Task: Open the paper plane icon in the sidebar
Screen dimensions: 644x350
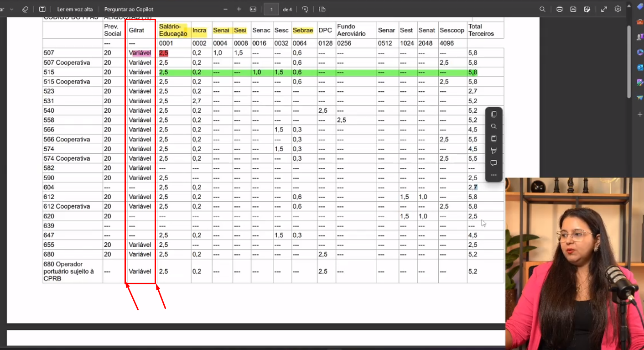Action: click(639, 97)
